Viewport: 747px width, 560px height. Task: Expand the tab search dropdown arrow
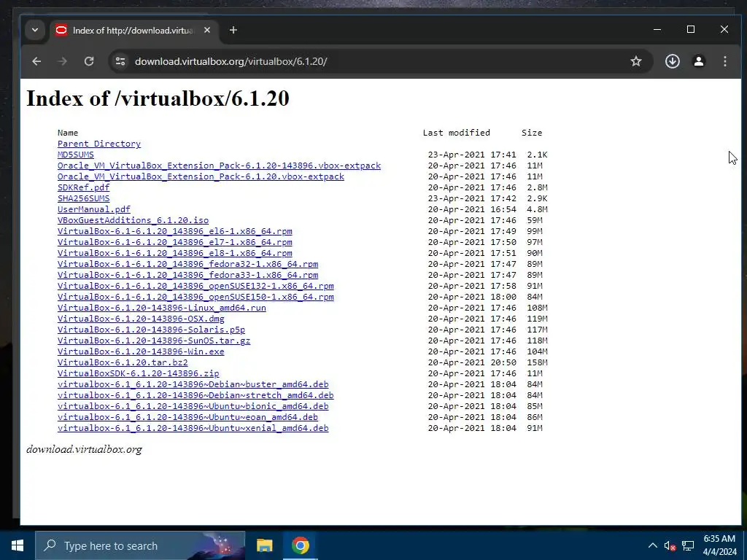click(x=35, y=30)
